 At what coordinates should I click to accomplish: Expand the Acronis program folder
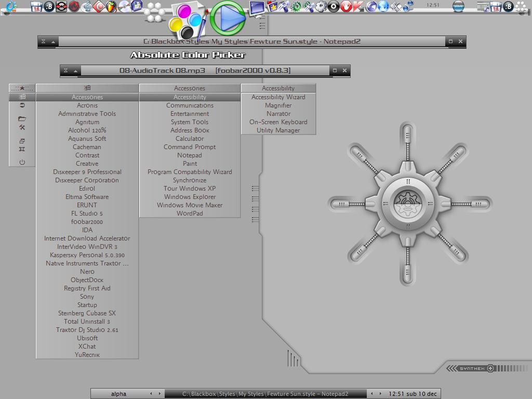[87, 105]
